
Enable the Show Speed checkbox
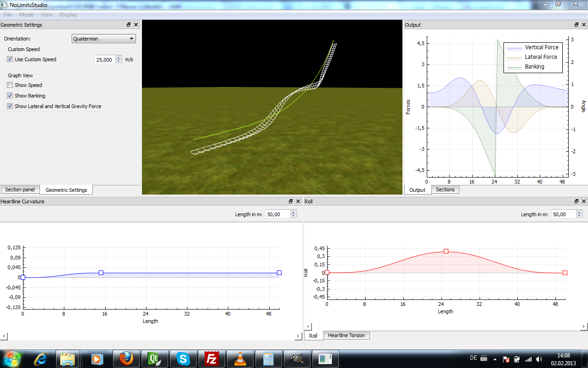tap(10, 85)
